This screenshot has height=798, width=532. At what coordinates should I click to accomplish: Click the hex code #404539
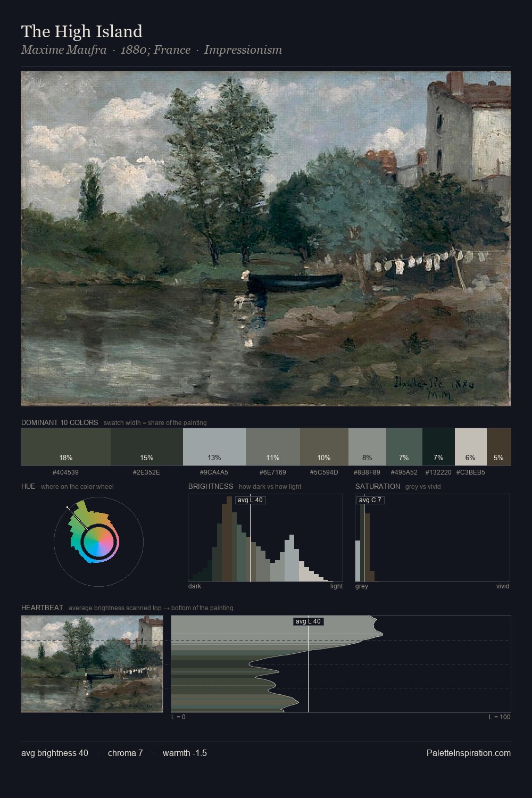point(66,472)
